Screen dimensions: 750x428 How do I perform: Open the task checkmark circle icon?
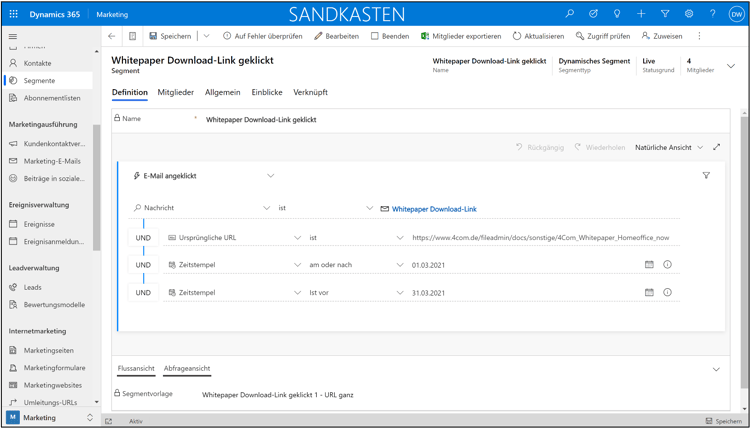tap(593, 14)
